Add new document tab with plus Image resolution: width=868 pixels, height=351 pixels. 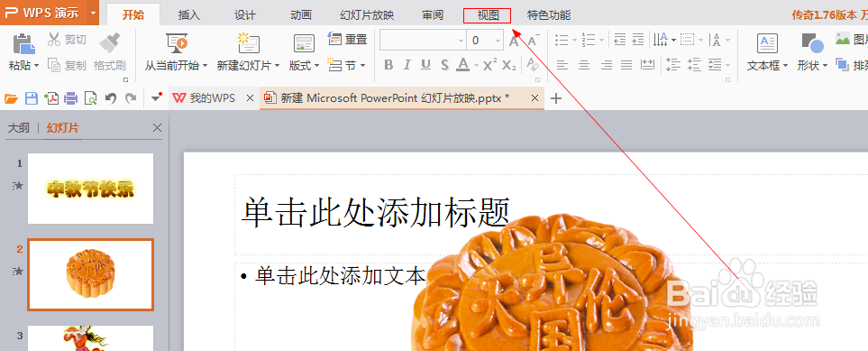556,98
